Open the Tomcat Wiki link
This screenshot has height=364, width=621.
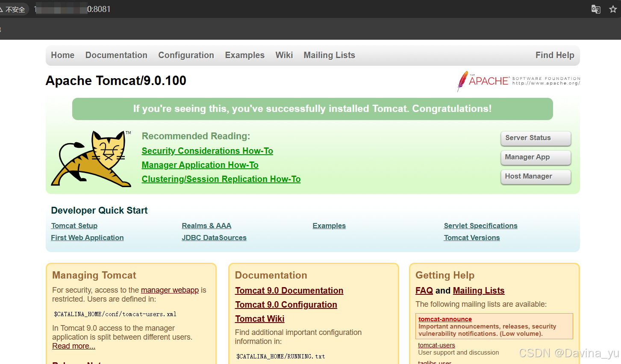(259, 319)
